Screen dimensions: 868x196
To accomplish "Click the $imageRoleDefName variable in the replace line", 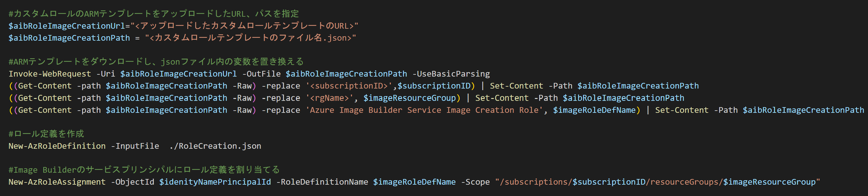I will pyautogui.click(x=594, y=110).
